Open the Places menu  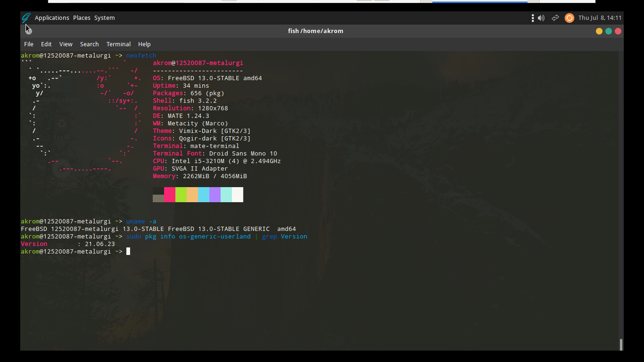coord(82,18)
